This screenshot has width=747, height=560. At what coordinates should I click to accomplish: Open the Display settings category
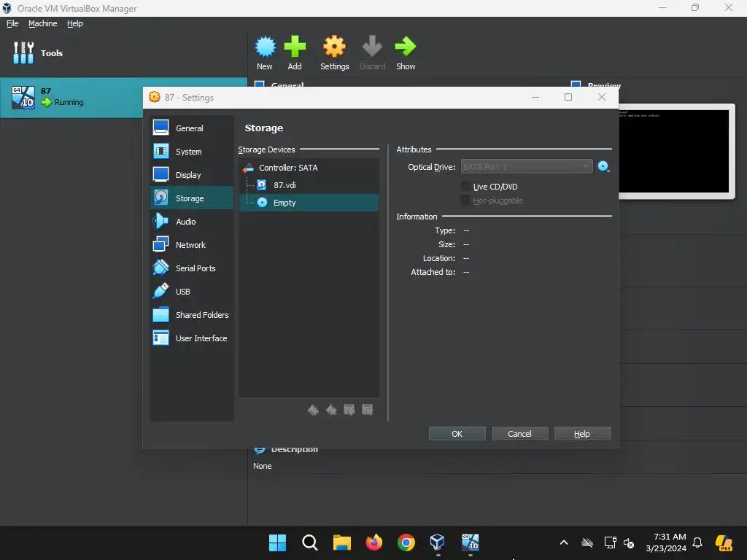click(x=192, y=175)
